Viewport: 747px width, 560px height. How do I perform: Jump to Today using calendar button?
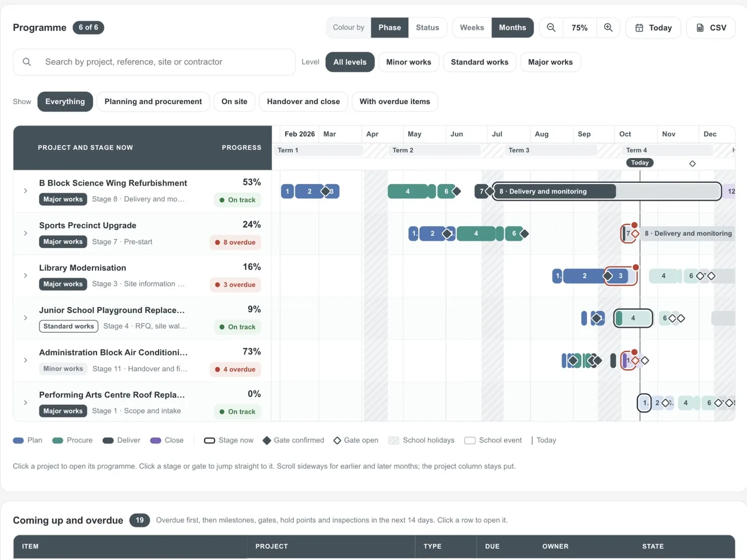653,28
